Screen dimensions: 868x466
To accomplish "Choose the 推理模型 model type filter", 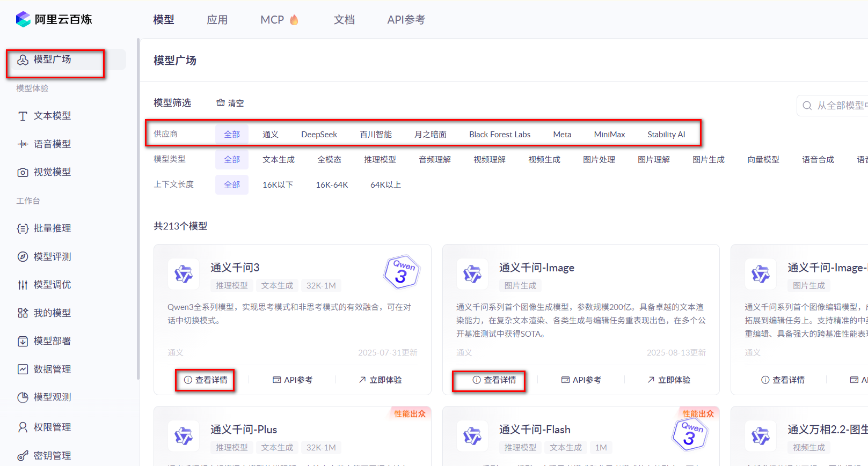I will [380, 159].
